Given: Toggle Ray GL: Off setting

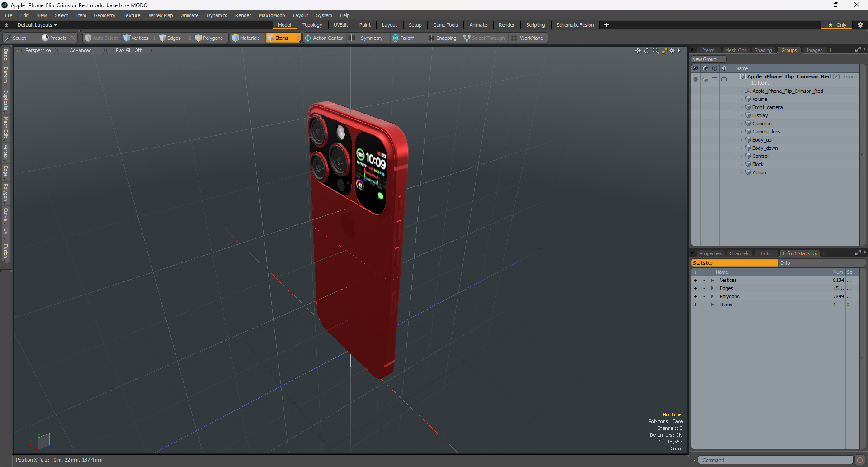Looking at the screenshot, I should tap(128, 51).
